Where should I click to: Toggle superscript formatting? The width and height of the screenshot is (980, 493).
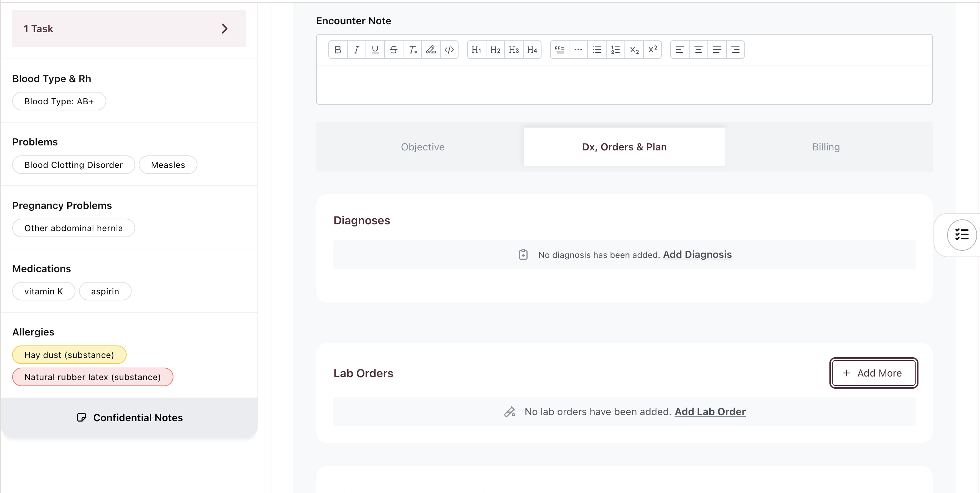(652, 50)
